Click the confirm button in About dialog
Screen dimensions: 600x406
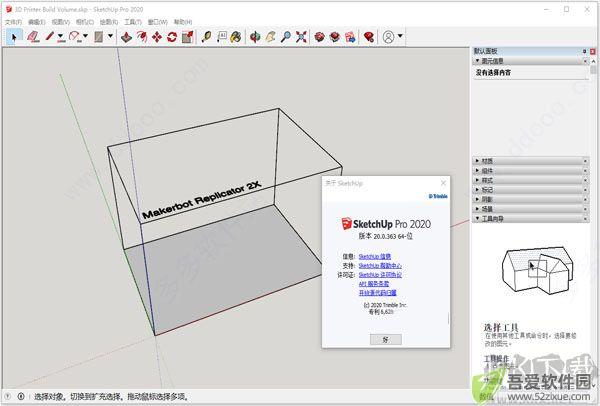(385, 339)
